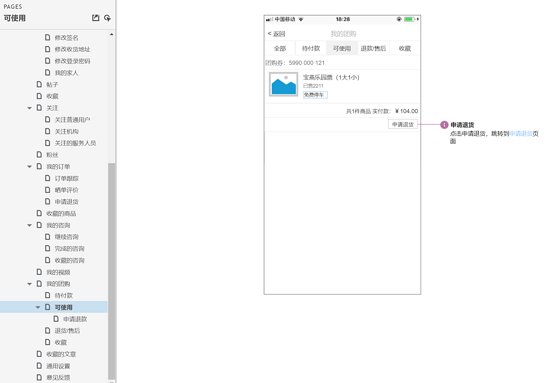Switch to the 待付款 tab in mockup
Image resolution: width=550 pixels, height=383 pixels.
pyautogui.click(x=311, y=48)
